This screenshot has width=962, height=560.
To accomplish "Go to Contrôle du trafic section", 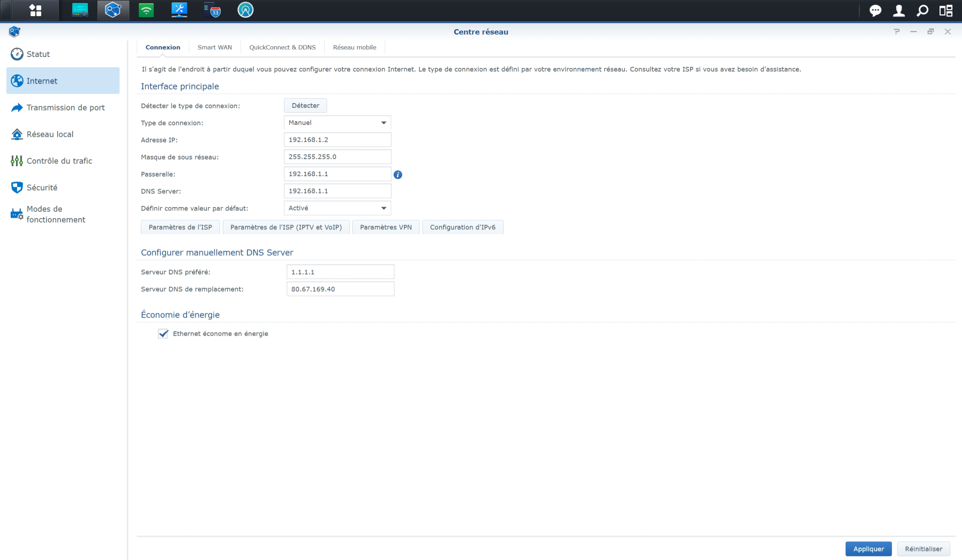I will coord(59,161).
